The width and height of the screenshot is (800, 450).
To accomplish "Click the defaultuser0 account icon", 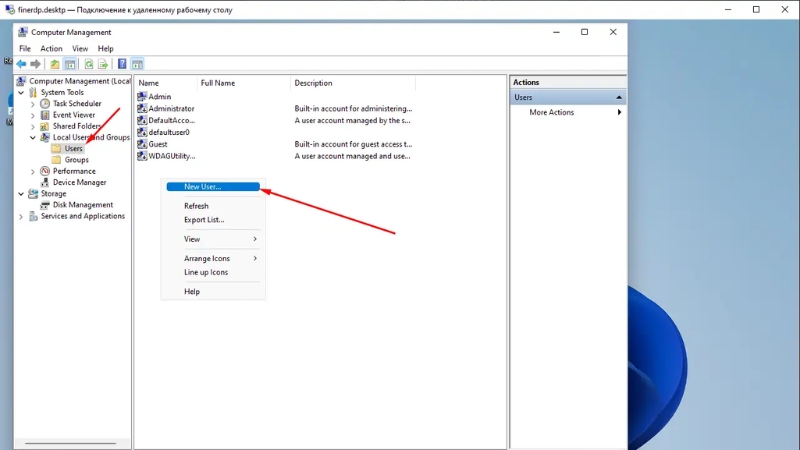I will click(x=142, y=132).
